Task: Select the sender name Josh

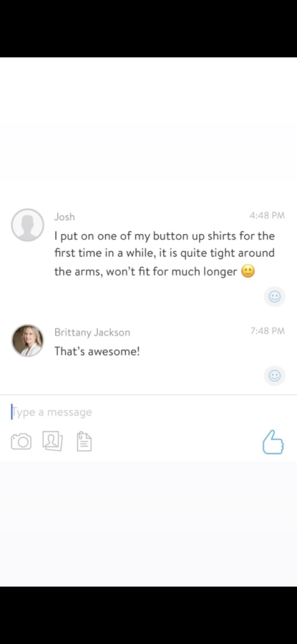Action: [65, 217]
